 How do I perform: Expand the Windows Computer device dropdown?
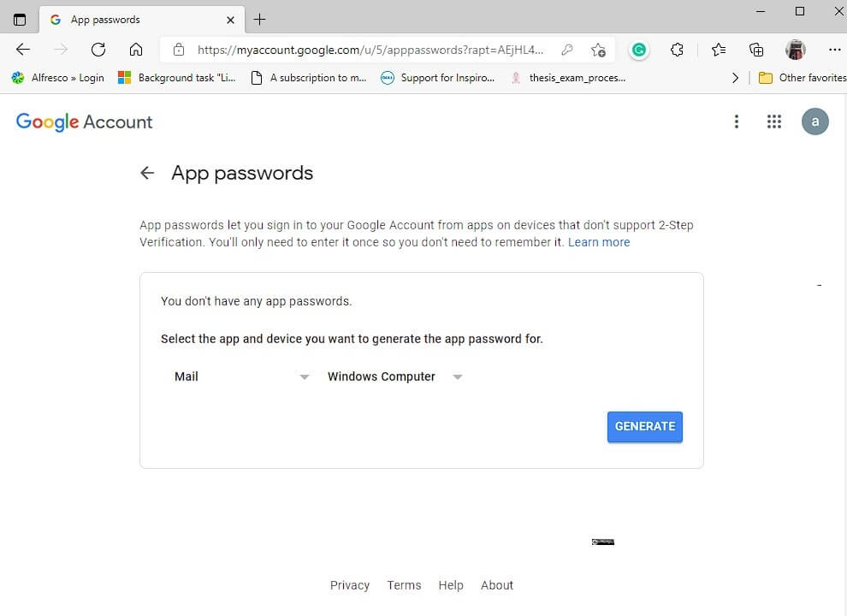coord(395,376)
